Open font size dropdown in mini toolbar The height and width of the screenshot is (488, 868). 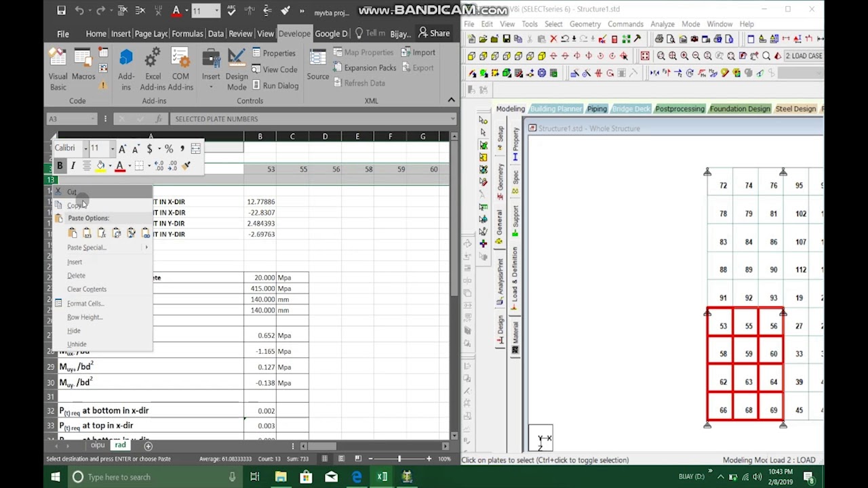tap(112, 148)
